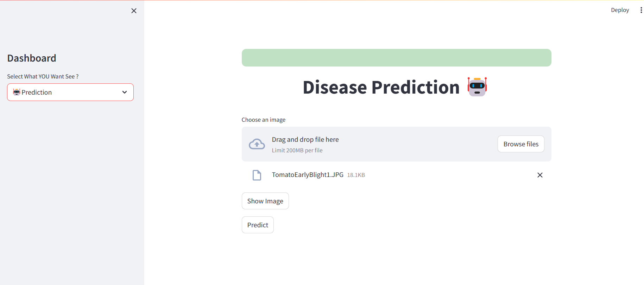This screenshot has height=285, width=644.
Task: Click the cloud upload icon
Action: pos(257,144)
